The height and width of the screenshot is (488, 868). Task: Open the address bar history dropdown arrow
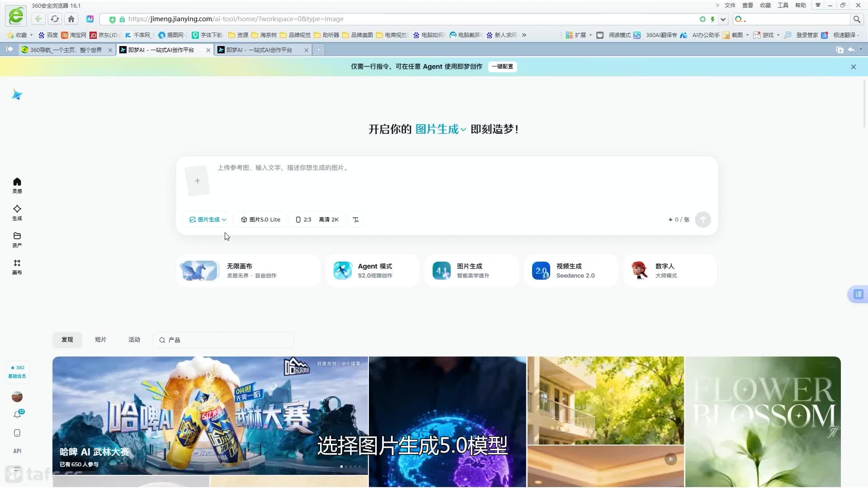click(723, 19)
